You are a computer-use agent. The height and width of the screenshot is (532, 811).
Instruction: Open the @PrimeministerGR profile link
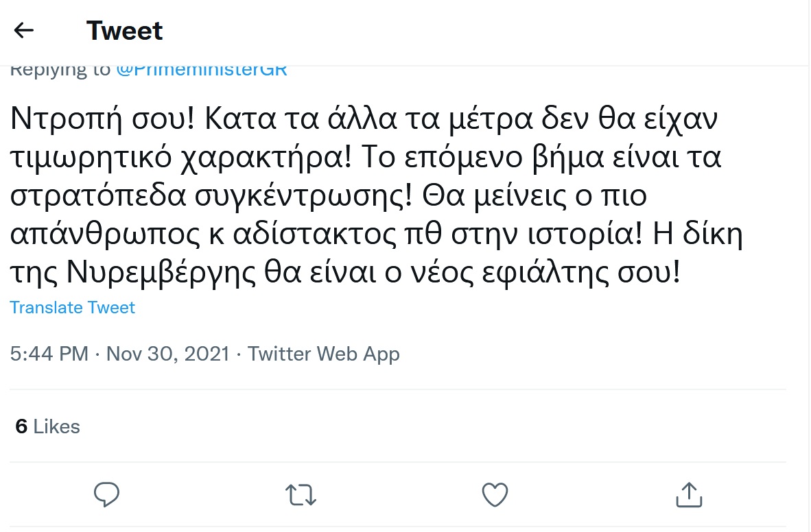pyautogui.click(x=202, y=70)
